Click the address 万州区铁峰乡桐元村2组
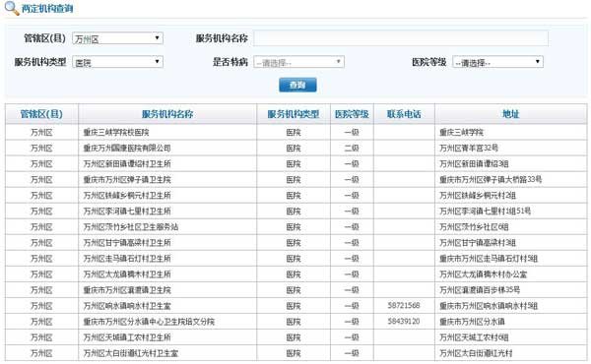Image resolution: width=591 pixels, height=364 pixels. point(478,196)
